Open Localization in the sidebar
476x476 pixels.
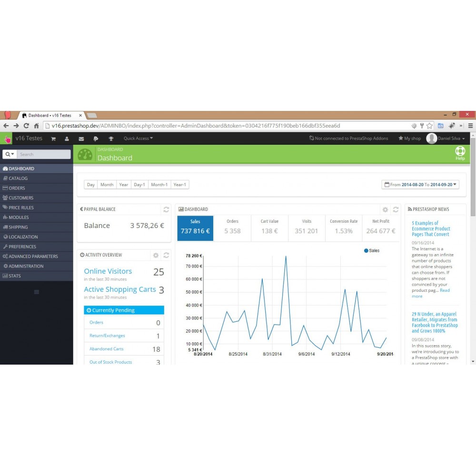[37, 237]
